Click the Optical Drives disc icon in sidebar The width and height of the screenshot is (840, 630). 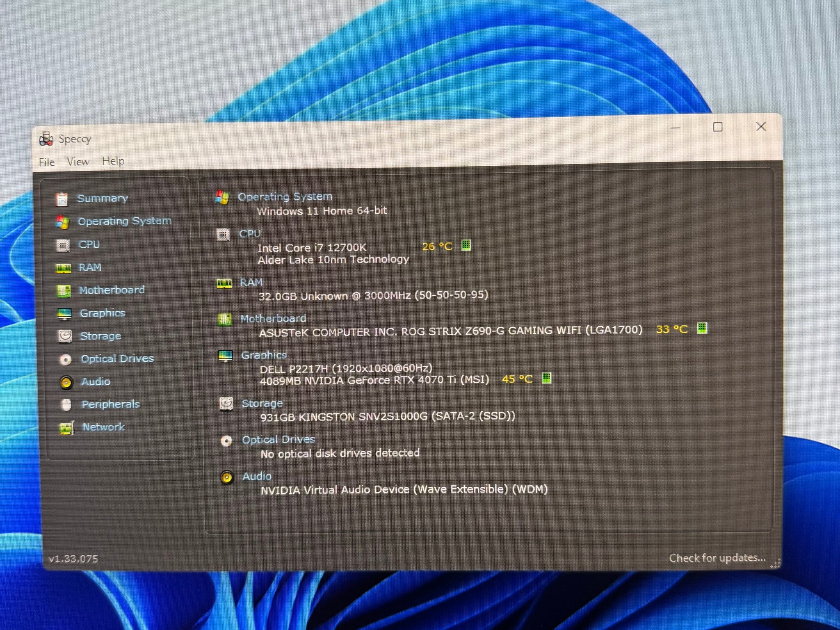(x=65, y=360)
